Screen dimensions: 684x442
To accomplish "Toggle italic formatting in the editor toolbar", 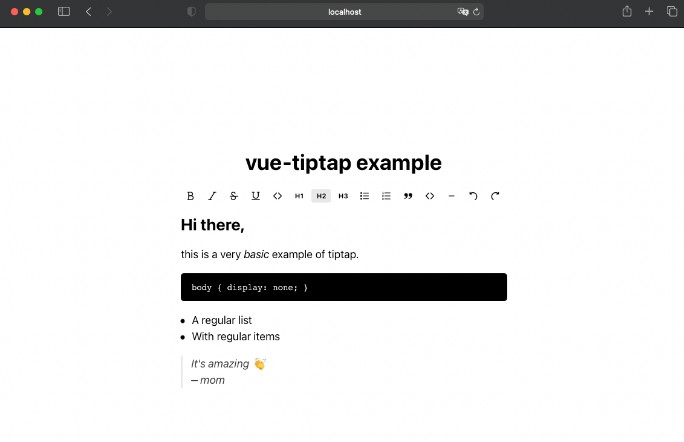I will (212, 196).
